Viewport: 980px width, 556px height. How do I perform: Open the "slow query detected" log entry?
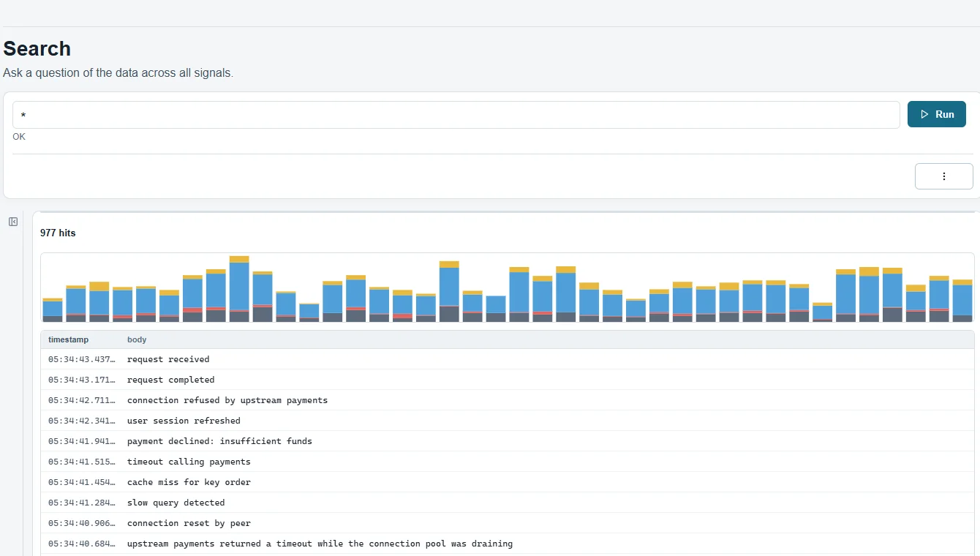point(508,503)
